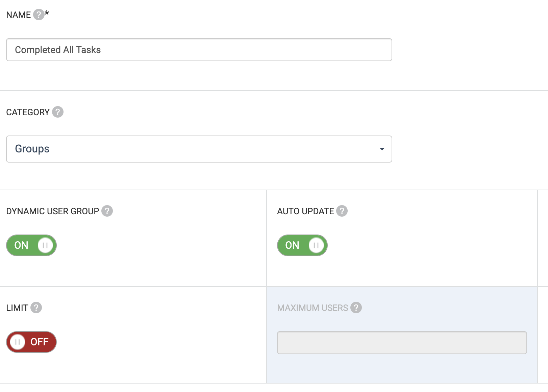This screenshot has width=548, height=392.
Task: Open help for Dynamic User Group
Action: (107, 211)
